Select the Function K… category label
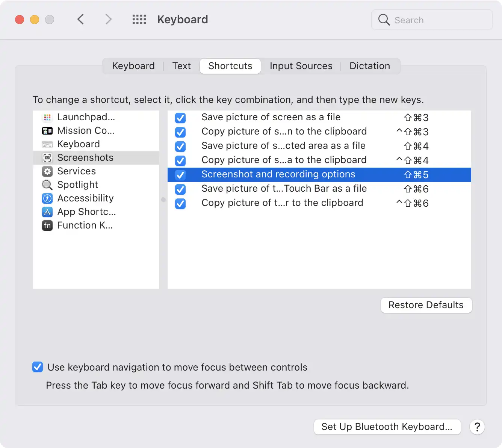The image size is (502, 448). pos(85,226)
